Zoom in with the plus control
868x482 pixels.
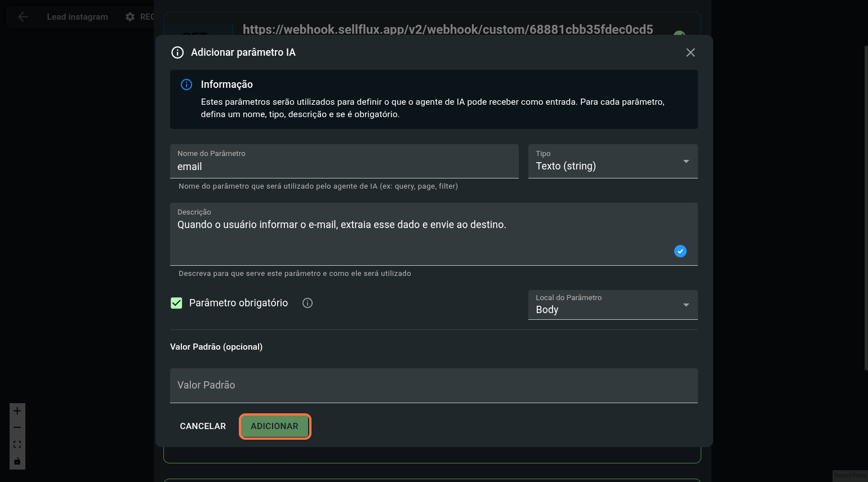point(17,410)
